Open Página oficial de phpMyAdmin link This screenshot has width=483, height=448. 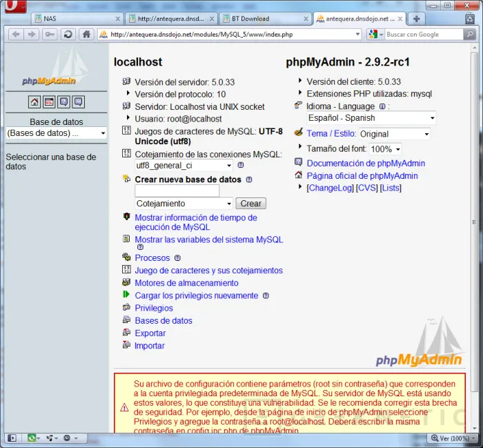click(x=362, y=176)
